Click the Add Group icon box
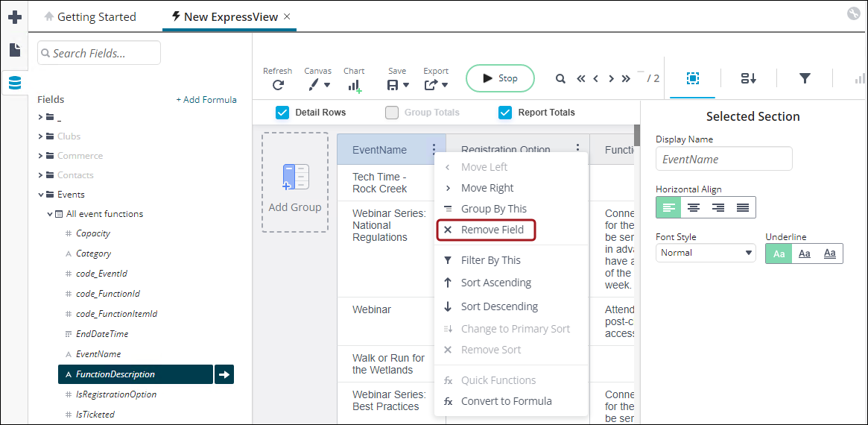Screen dimensions: 868x425 (x=294, y=182)
